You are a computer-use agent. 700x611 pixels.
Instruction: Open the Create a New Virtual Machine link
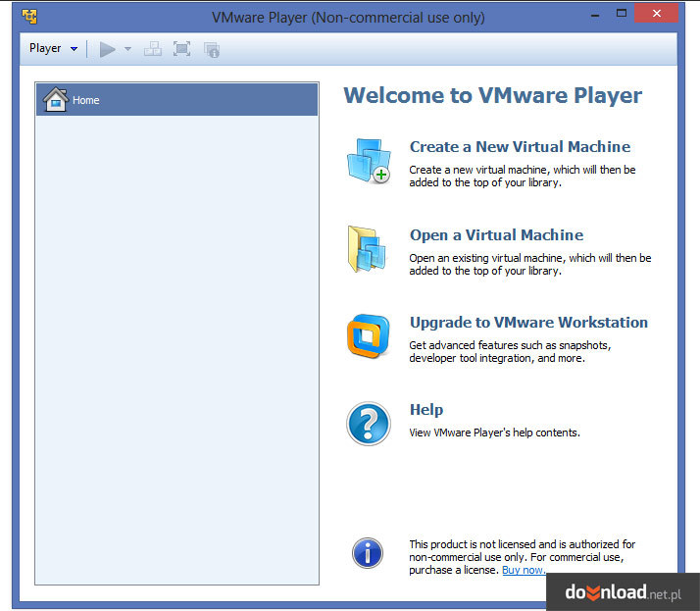(x=520, y=146)
